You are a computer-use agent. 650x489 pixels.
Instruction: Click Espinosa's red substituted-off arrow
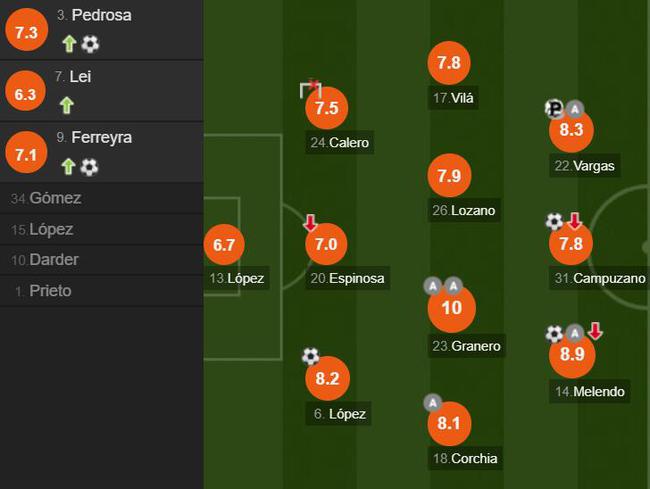(310, 223)
